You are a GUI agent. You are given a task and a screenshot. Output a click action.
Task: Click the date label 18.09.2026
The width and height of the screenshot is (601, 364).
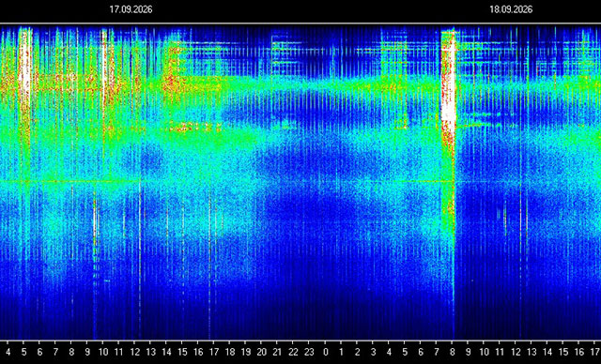(x=511, y=9)
